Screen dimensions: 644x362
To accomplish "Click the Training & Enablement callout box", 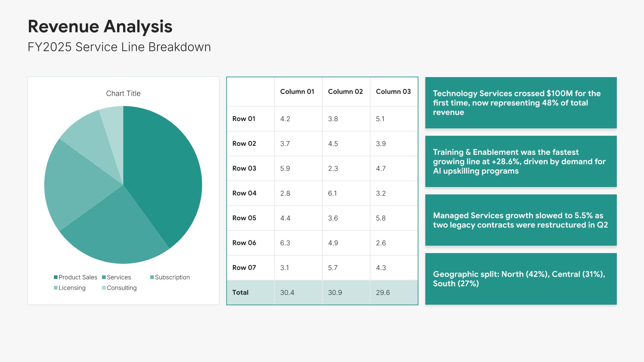I will coord(521,161).
